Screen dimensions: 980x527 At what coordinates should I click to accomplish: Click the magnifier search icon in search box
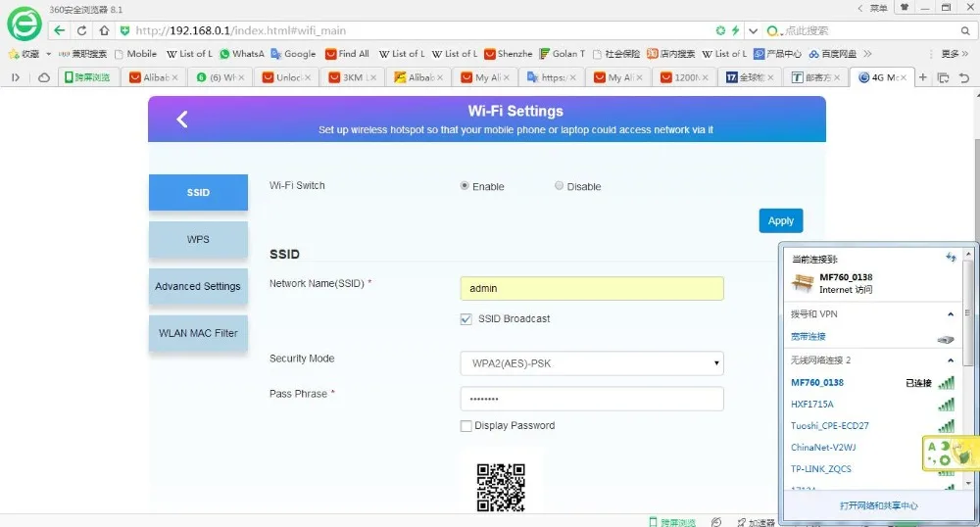965,30
